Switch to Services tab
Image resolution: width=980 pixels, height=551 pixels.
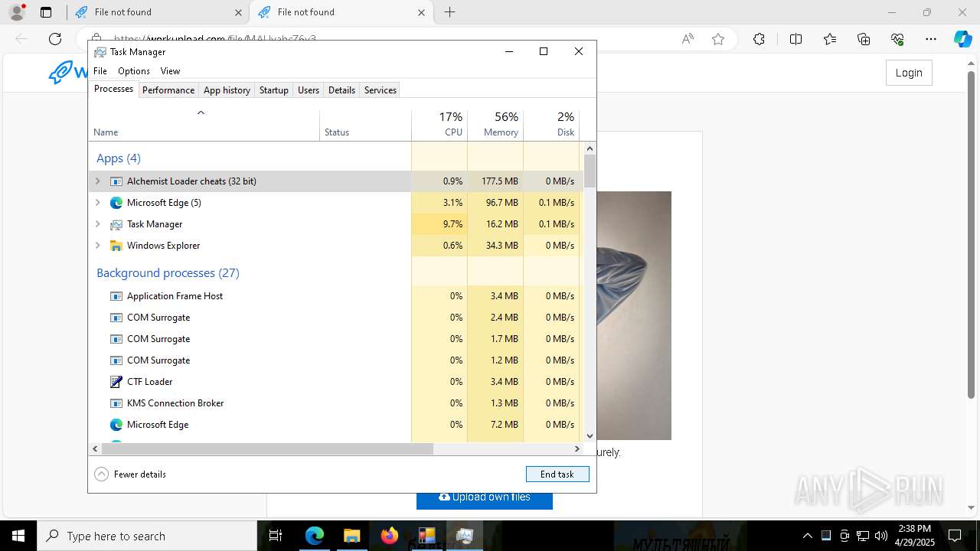click(x=381, y=90)
